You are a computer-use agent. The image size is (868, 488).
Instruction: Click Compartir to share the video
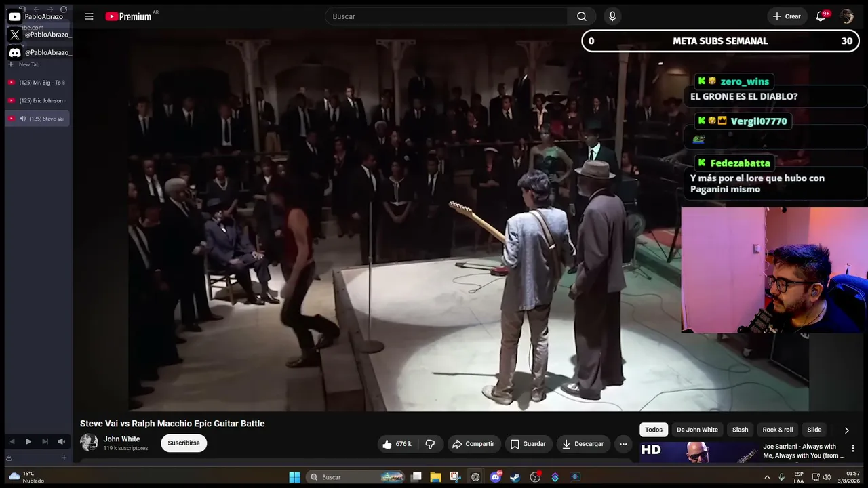[x=473, y=444]
